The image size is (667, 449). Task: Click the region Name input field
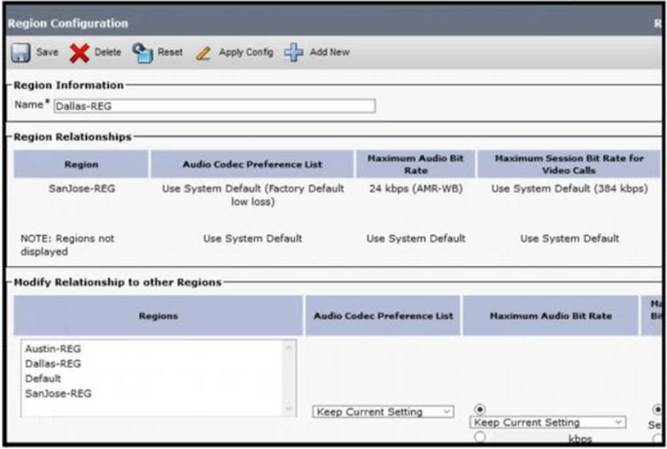213,105
